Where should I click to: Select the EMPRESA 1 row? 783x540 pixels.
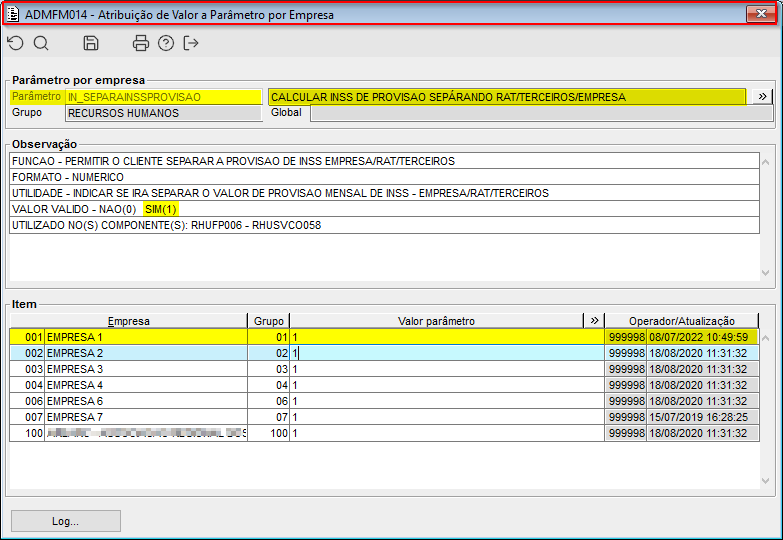384,337
